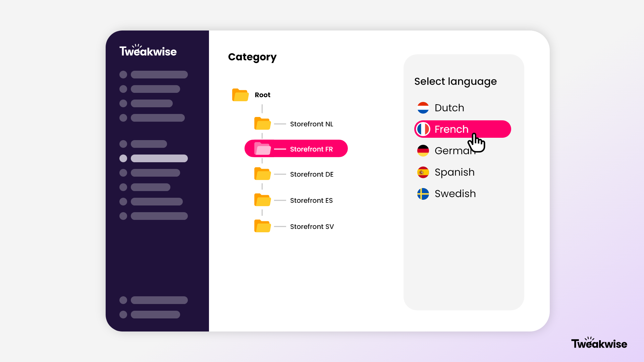Click the German flag icon
Screen dimensions: 644x362
coord(423,151)
